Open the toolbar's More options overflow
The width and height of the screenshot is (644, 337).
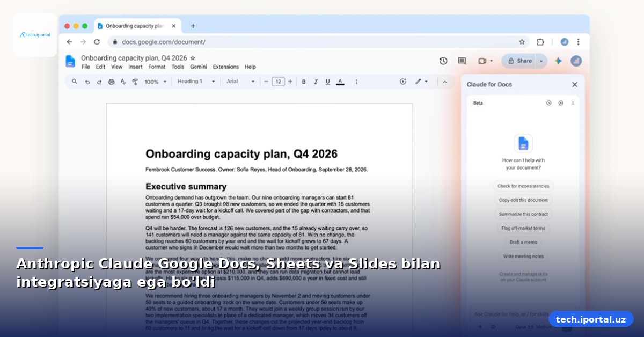356,82
